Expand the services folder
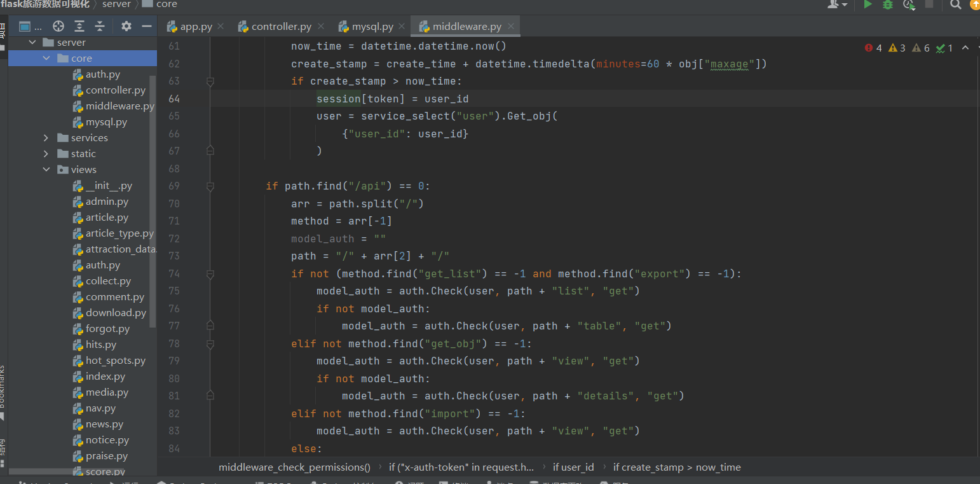 [x=46, y=138]
